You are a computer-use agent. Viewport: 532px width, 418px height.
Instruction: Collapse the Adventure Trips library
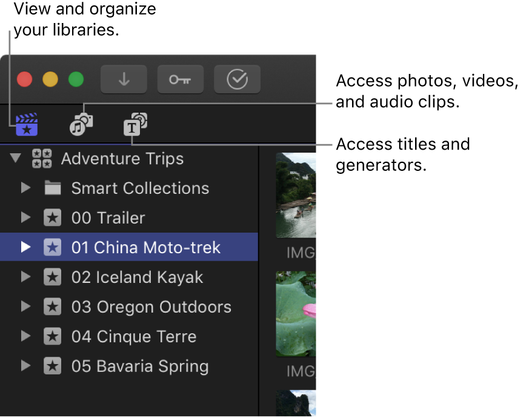coord(16,159)
